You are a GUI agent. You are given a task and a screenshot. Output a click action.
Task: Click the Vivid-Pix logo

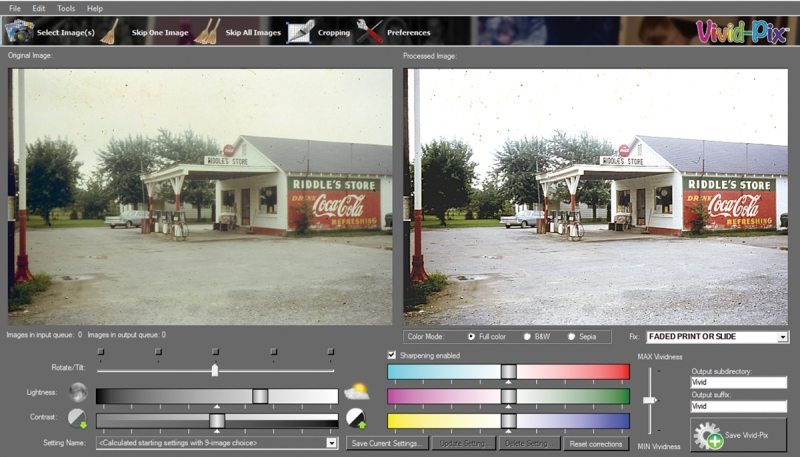click(742, 32)
